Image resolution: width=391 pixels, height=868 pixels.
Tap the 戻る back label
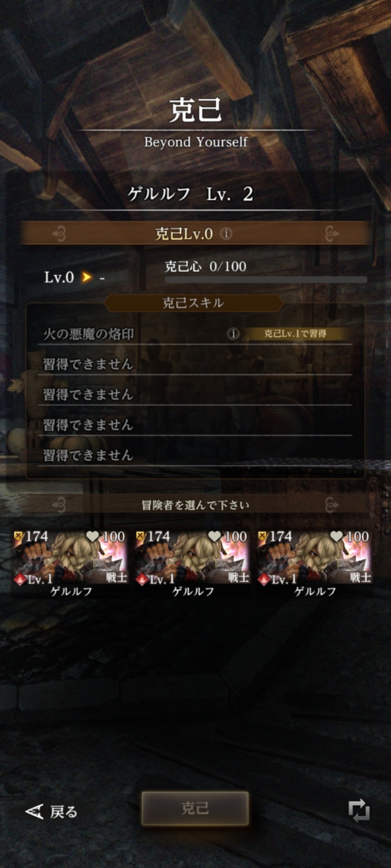click(64, 812)
